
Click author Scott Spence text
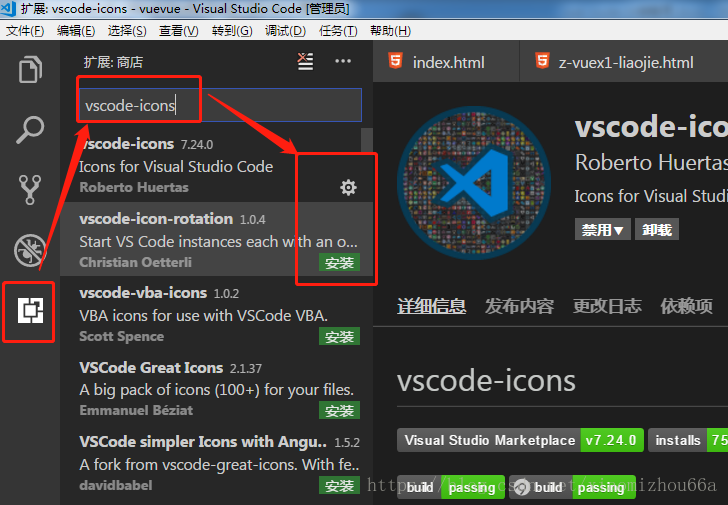(122, 336)
